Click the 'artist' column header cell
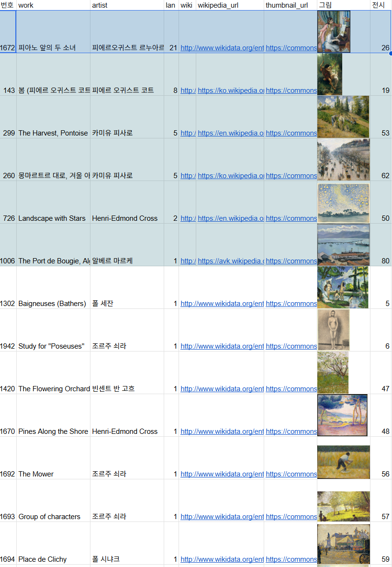 tap(127, 5)
